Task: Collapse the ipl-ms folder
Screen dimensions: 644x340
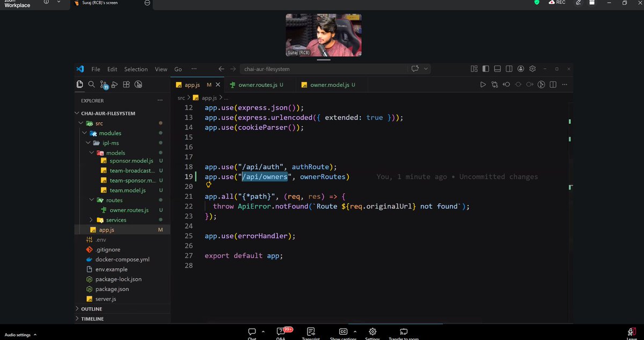Action: click(89, 143)
